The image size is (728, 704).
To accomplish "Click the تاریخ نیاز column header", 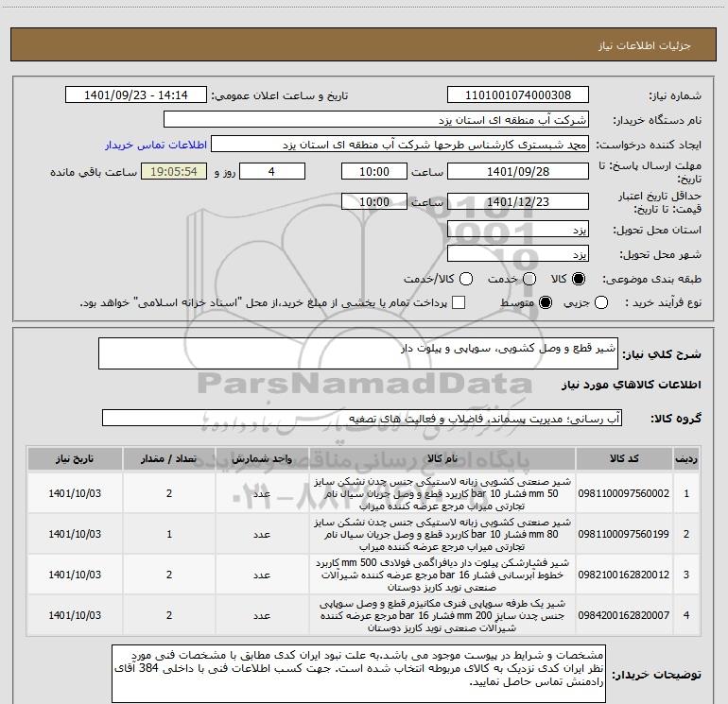I will (x=75, y=458).
